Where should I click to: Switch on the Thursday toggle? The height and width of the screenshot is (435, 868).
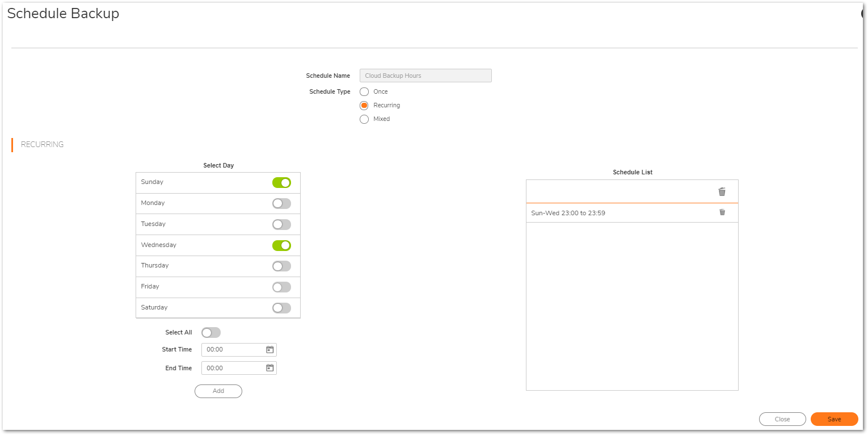point(281,266)
